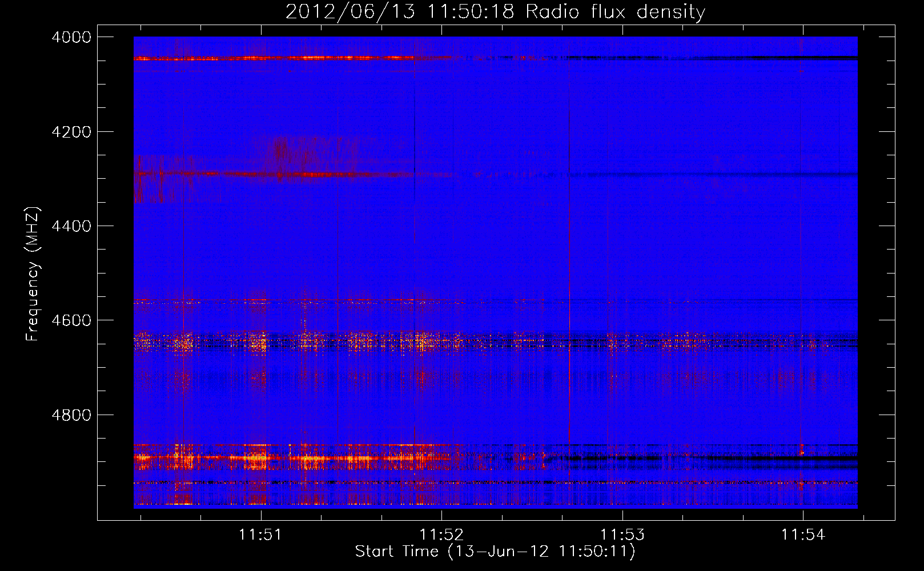
Task: Click the 'Start Time (13-Jun-12 11:50:11)' axis label
Action: 495,552
